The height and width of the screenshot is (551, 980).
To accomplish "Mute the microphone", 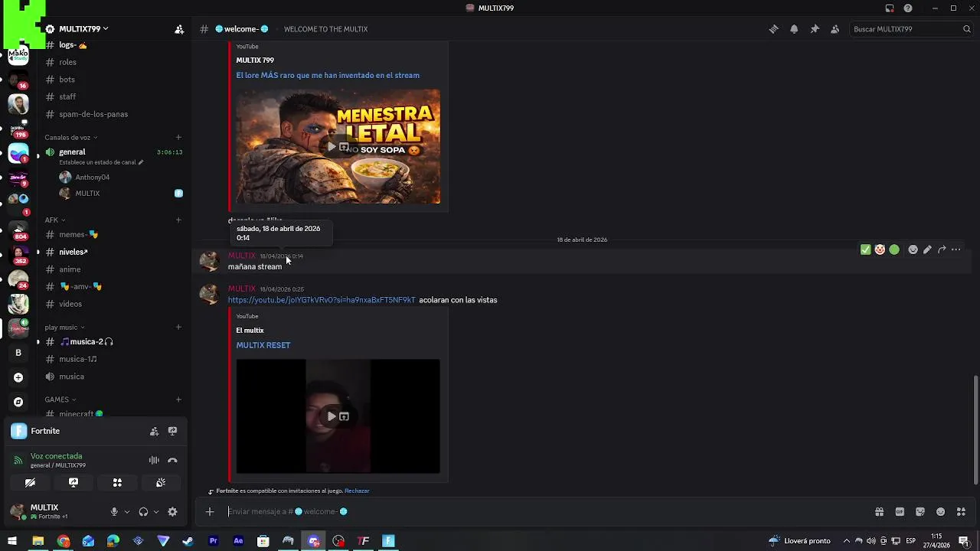I will (114, 512).
